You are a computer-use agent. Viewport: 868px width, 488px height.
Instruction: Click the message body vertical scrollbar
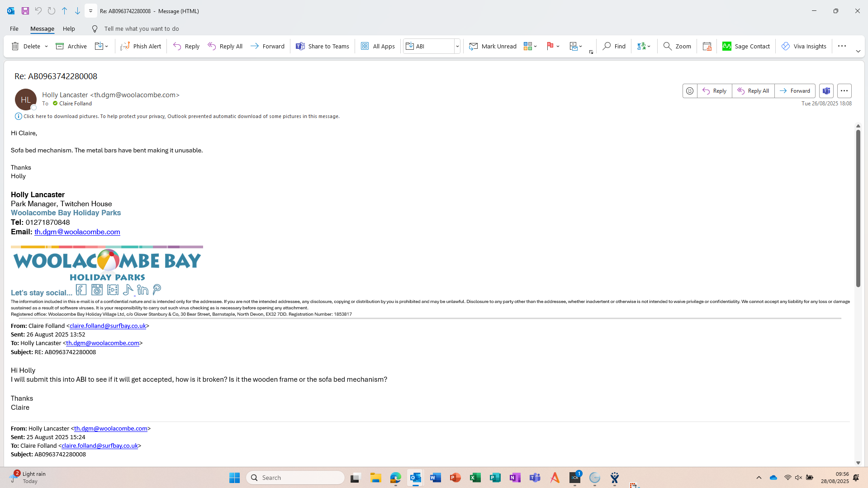pyautogui.click(x=858, y=208)
